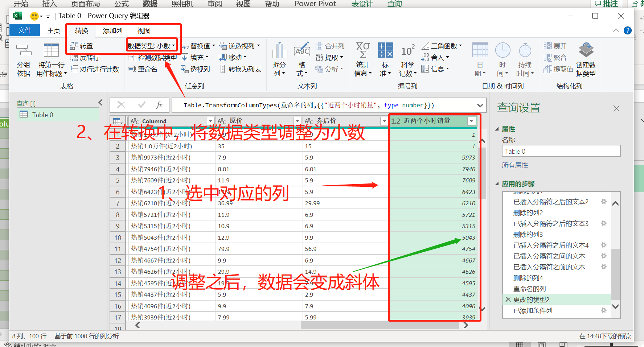Image resolution: width=644 pixels, height=347 pixels.
Task: Click Create Data Type (创建数据类型) icon
Action: pyautogui.click(x=586, y=50)
